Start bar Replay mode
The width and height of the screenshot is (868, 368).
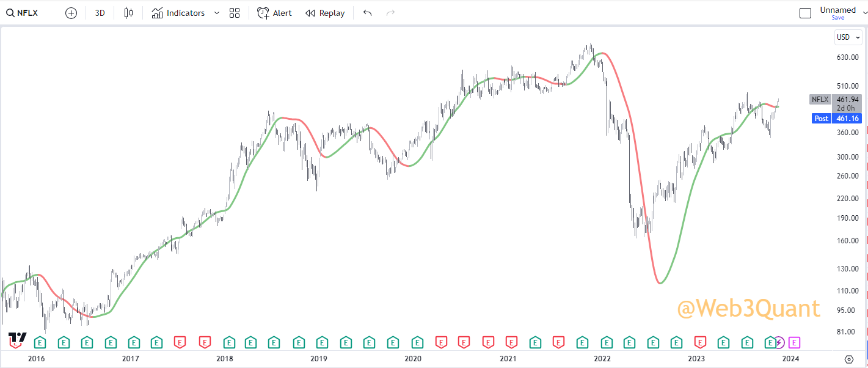click(325, 13)
